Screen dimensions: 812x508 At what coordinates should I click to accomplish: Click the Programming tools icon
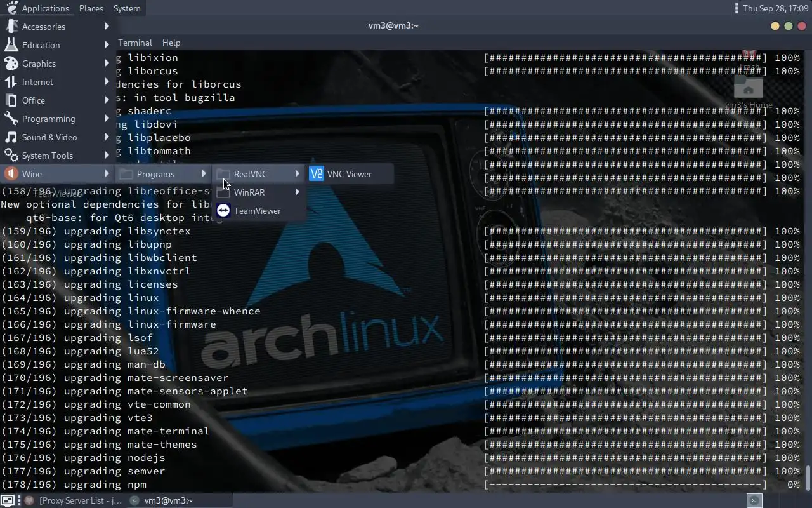tap(11, 119)
